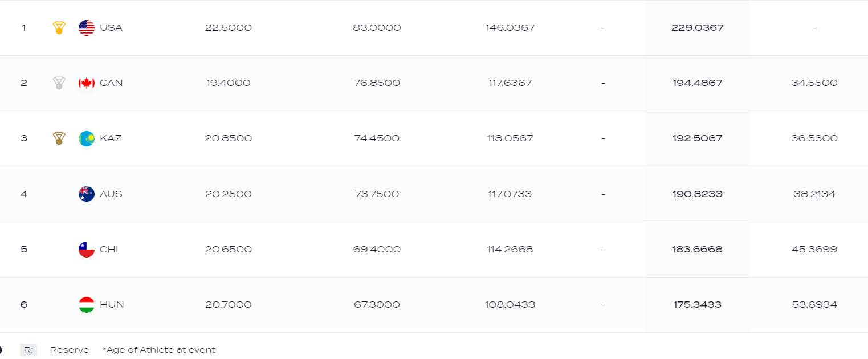This screenshot has width=868, height=359.
Task: Select the HUN country code
Action: point(112,304)
